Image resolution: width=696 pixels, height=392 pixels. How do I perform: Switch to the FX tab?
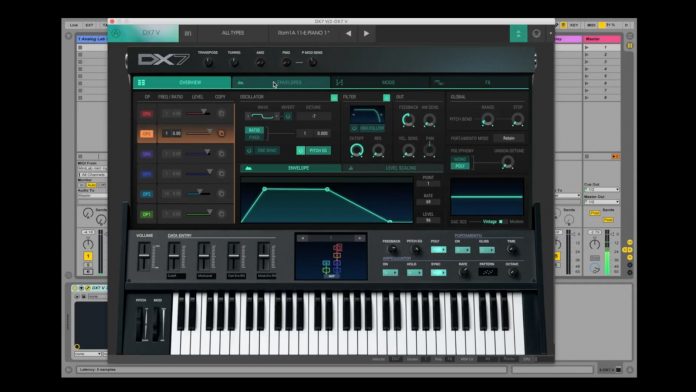coord(480,83)
